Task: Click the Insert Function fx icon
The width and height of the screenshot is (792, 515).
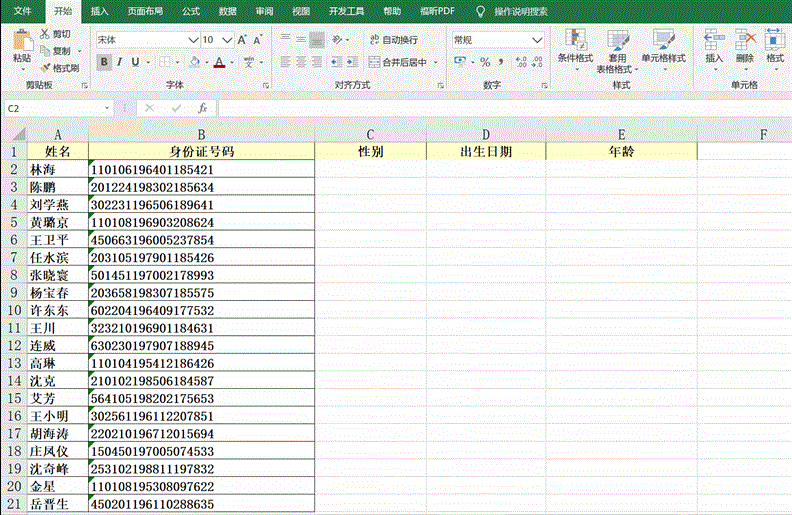Action: click(201, 107)
